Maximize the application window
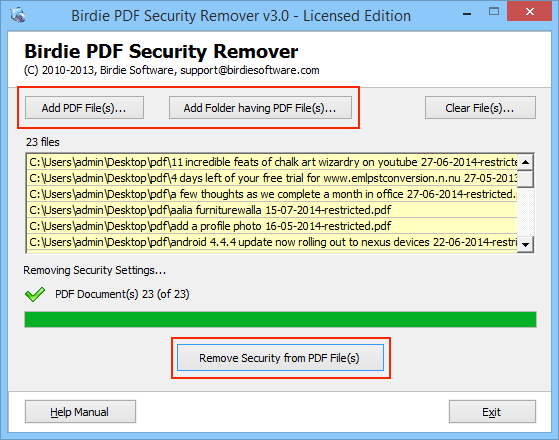 point(494,12)
